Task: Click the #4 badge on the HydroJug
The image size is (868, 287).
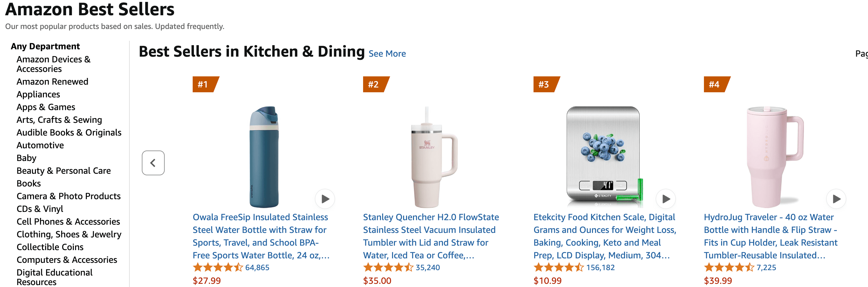Action: [x=715, y=84]
